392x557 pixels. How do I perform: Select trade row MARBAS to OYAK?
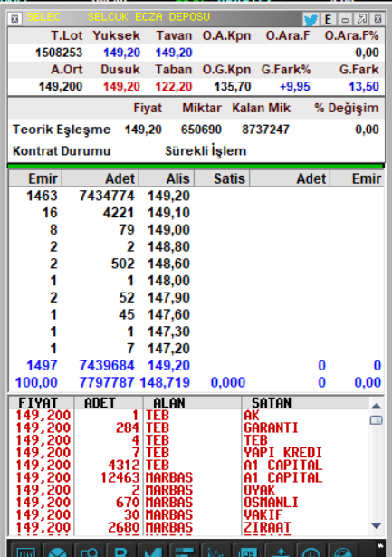(188, 490)
